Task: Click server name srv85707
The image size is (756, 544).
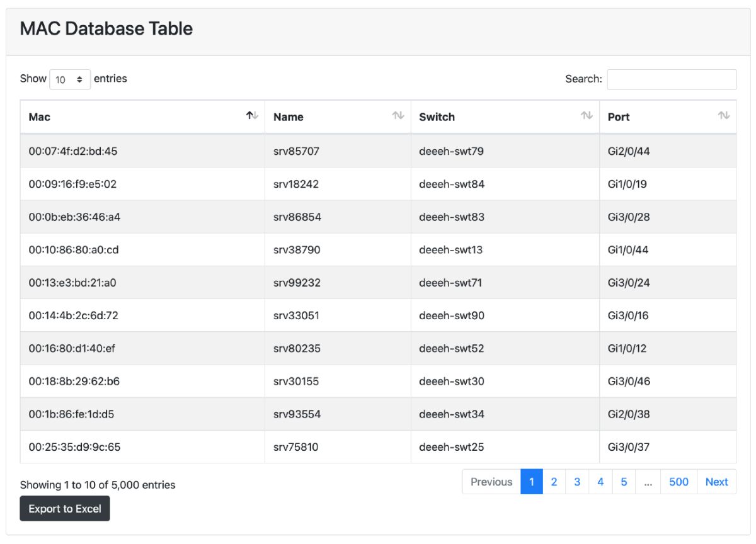Action: (x=296, y=151)
